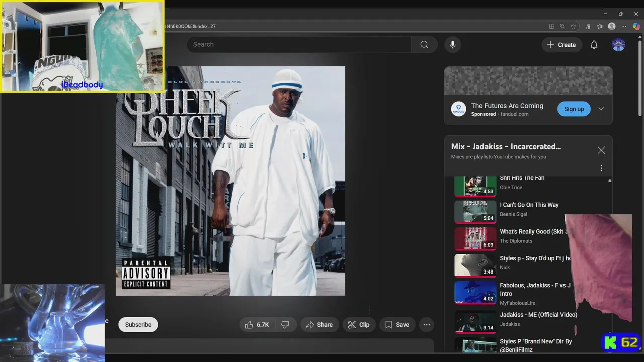This screenshot has width=644, height=362.
Task: Click title 'Jadakiss - ME (Official Video)'
Action: pyautogui.click(x=538, y=315)
